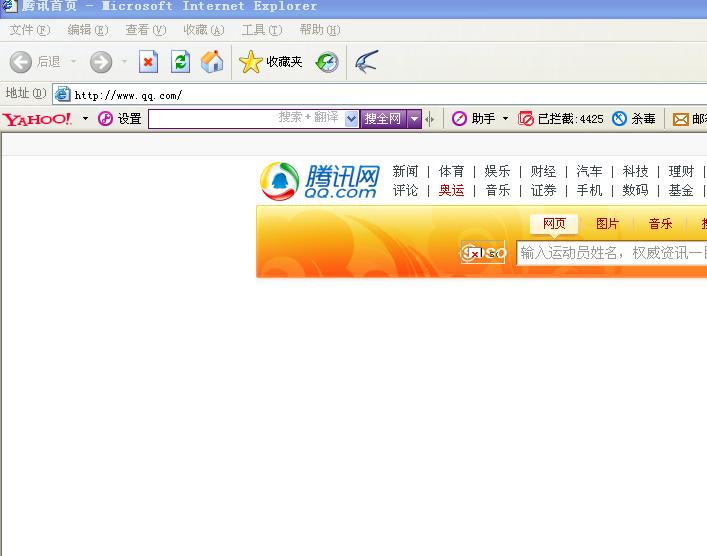Open the 编辑(E) menu
The image size is (707, 556).
pos(88,30)
